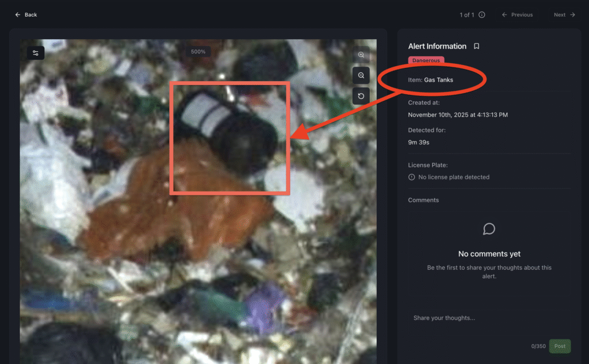Click the empty comments speech bubble icon
This screenshot has width=589, height=364.
[489, 229]
